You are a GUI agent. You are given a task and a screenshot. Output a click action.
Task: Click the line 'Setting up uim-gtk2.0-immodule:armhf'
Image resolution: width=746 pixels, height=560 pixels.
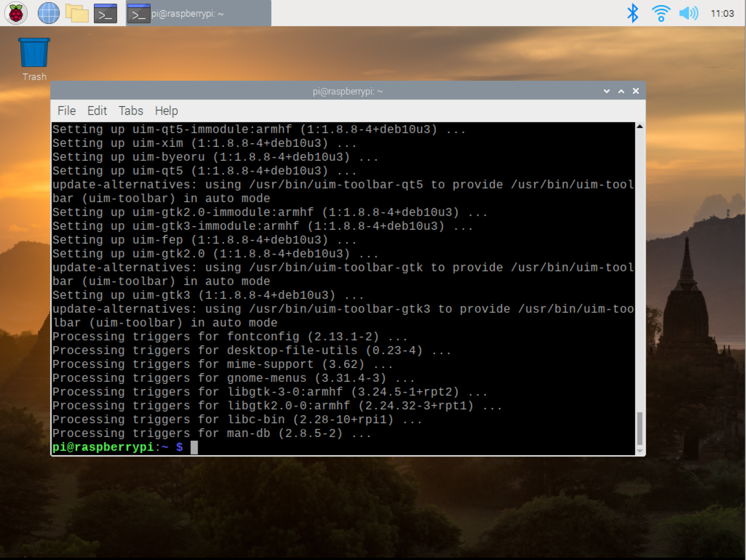[270, 212]
